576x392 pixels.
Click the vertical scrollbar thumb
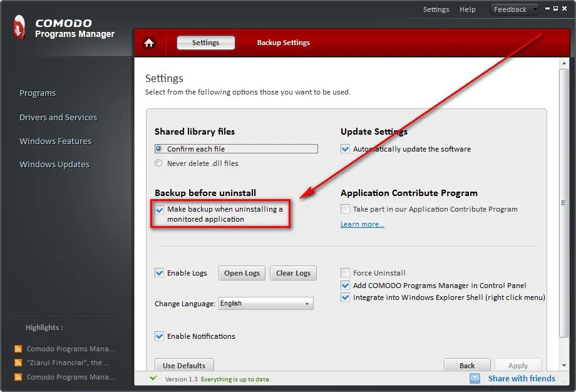click(x=563, y=203)
